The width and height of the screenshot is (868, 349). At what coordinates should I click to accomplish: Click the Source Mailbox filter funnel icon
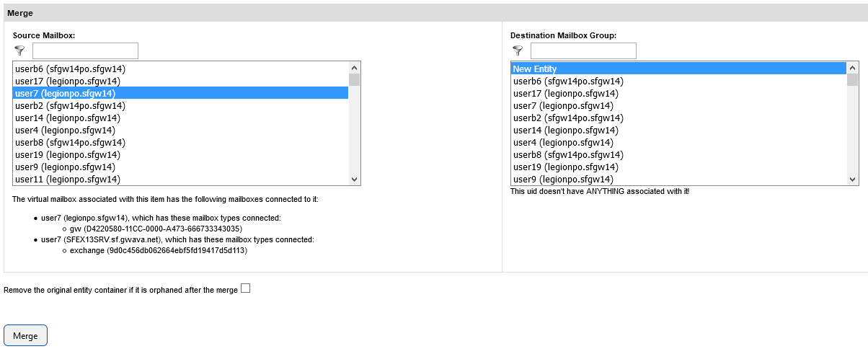[x=19, y=50]
